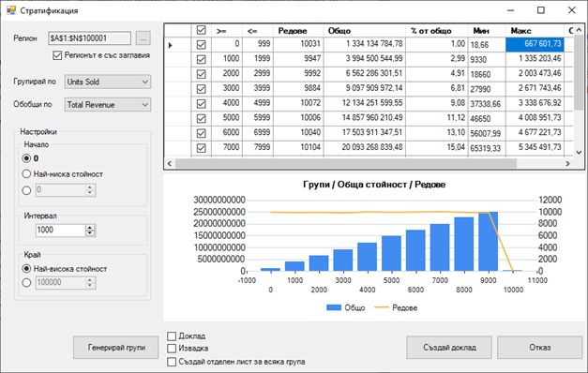
Task: Increase the Интервал value with up arrow
Action: (x=90, y=227)
